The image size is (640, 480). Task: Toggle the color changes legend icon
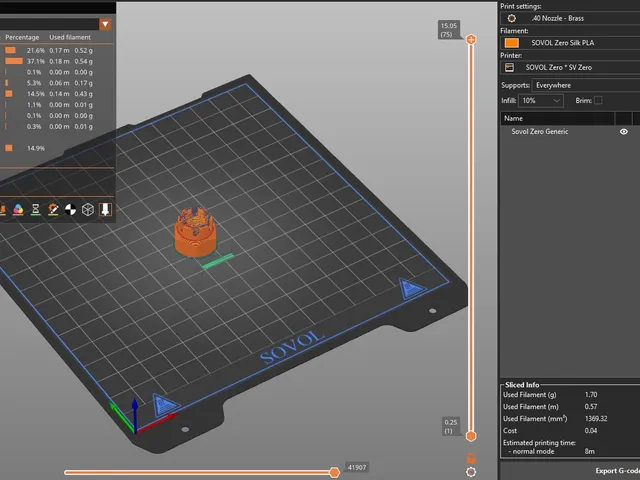tap(18, 209)
